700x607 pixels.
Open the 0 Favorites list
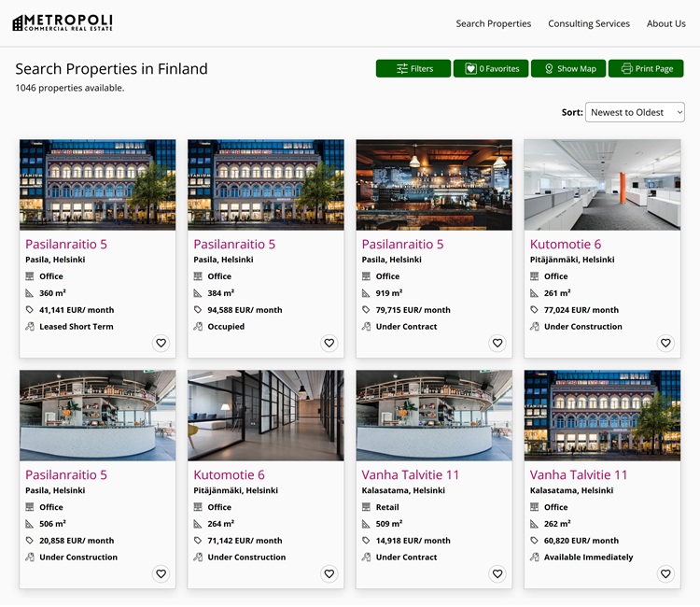(x=491, y=69)
